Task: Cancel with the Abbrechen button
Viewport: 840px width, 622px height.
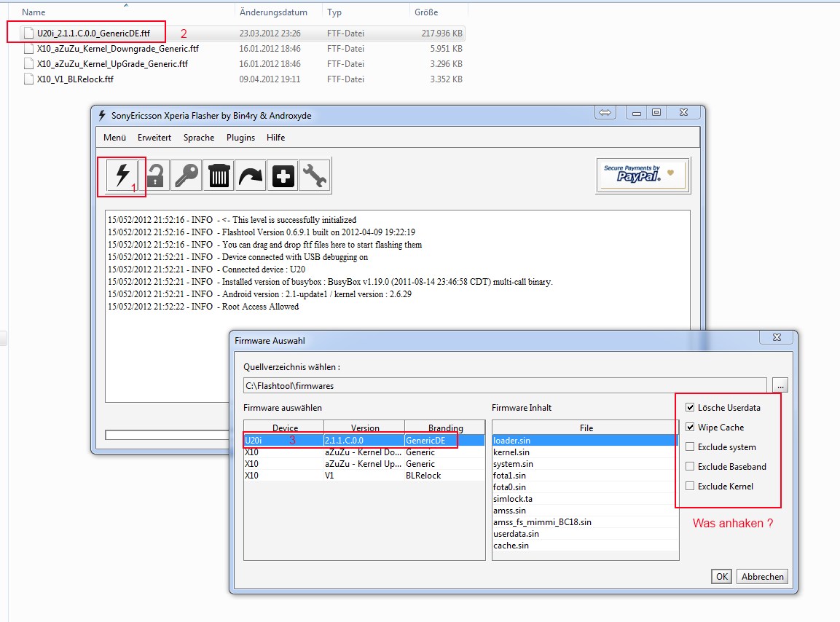Action: pos(762,576)
